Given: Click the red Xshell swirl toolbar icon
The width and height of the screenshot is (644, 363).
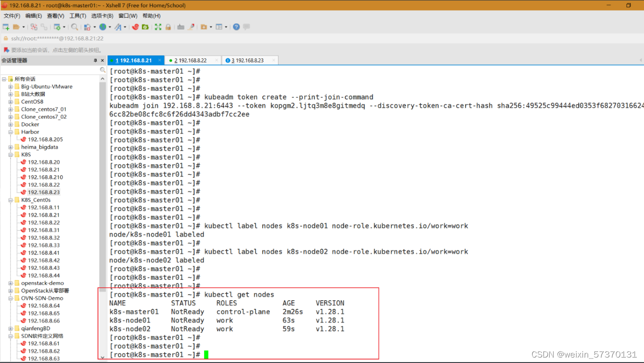Looking at the screenshot, I should click(x=135, y=27).
